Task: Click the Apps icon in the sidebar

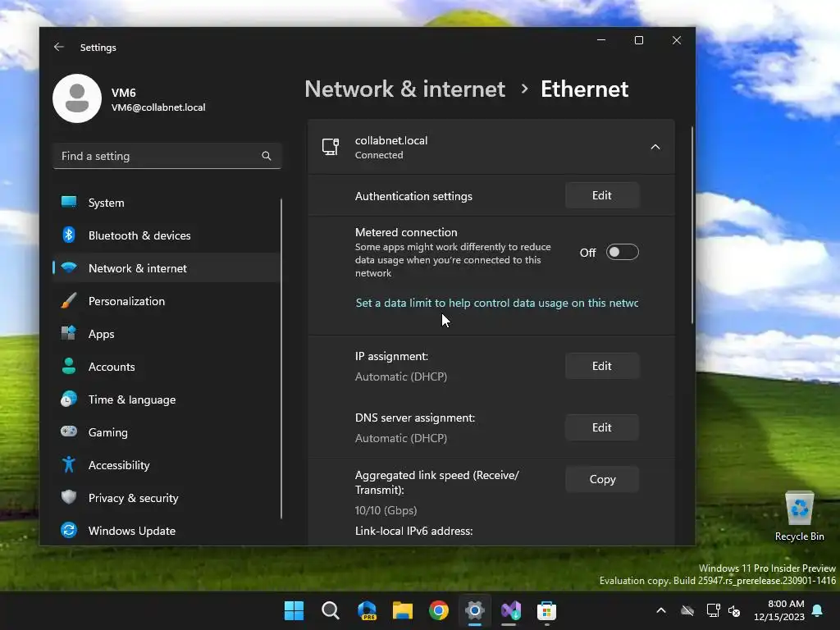Action: click(69, 333)
